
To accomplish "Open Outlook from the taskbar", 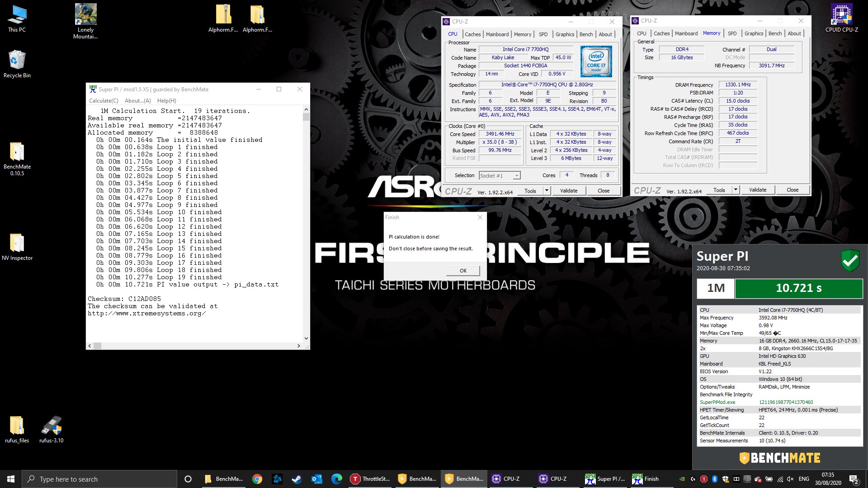I will pos(316,479).
